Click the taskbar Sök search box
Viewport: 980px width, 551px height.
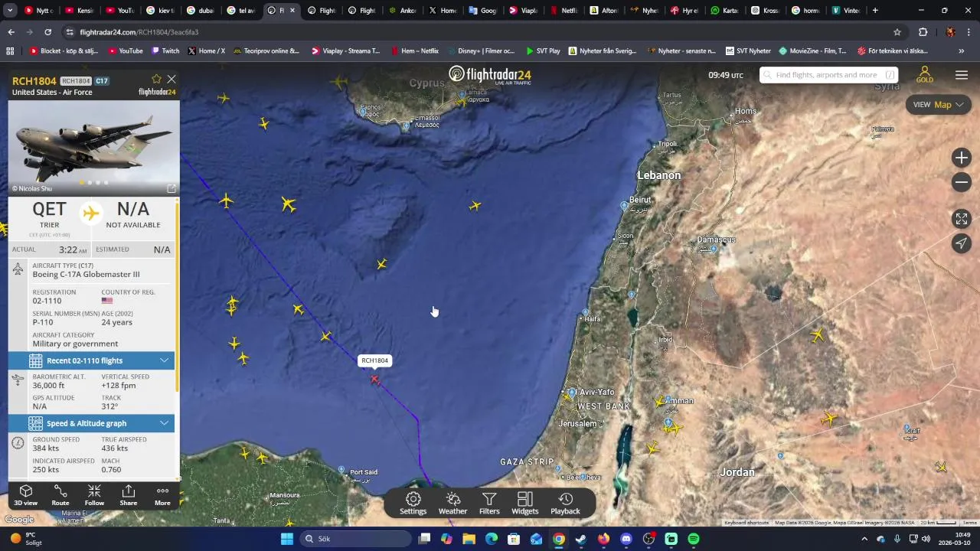point(354,539)
